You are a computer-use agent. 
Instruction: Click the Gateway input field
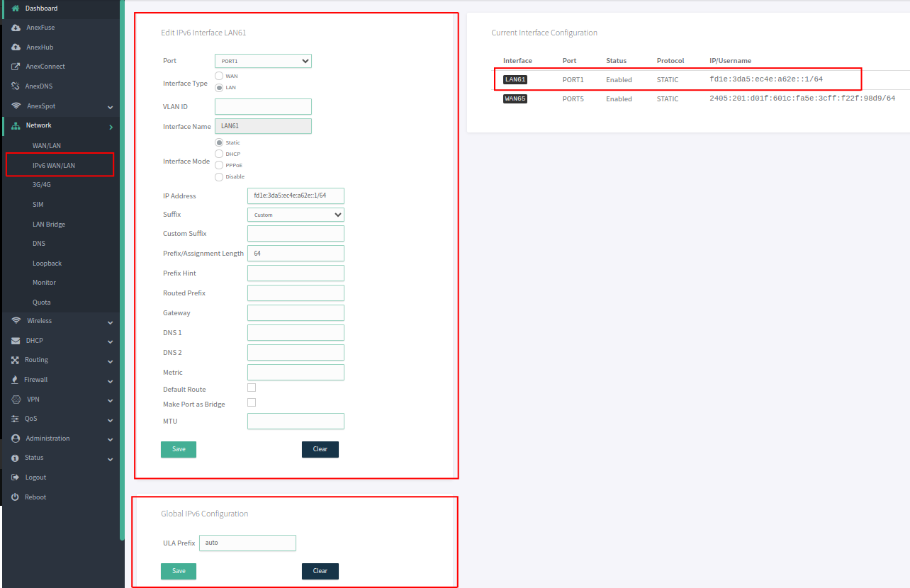pos(296,313)
